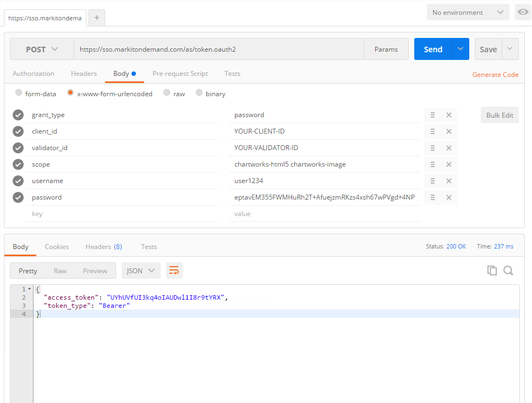Uncheck the username parameter
The width and height of the screenshot is (532, 403).
pos(18,181)
